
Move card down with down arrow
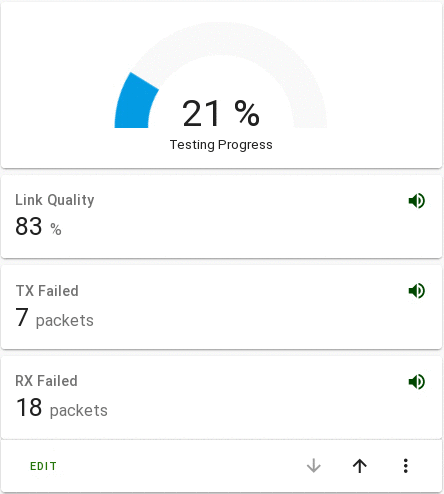click(313, 466)
